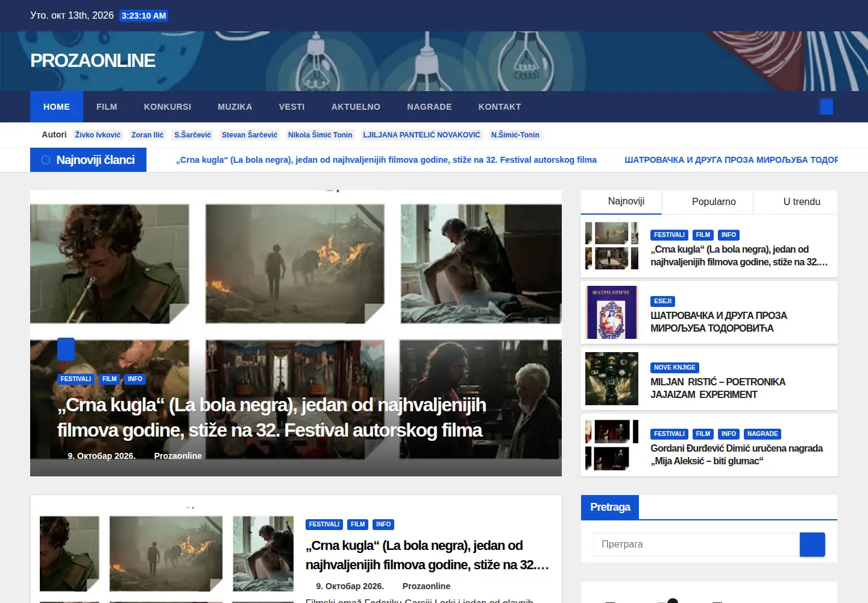
Task: Click ticker headline ШАТРОВАЧКА И ДРУГА ПРОЗА
Action: click(731, 160)
